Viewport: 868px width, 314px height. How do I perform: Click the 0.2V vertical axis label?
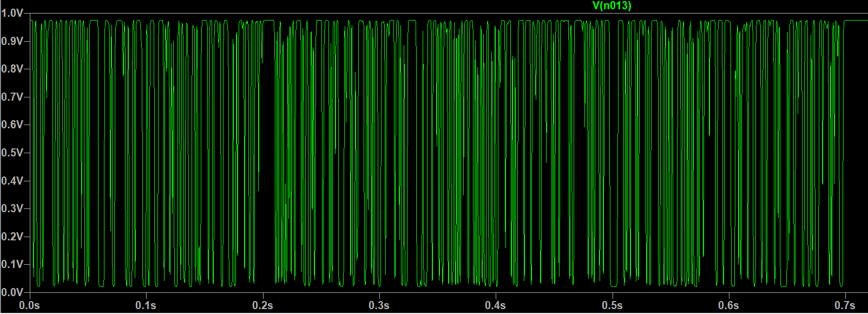click(x=12, y=237)
